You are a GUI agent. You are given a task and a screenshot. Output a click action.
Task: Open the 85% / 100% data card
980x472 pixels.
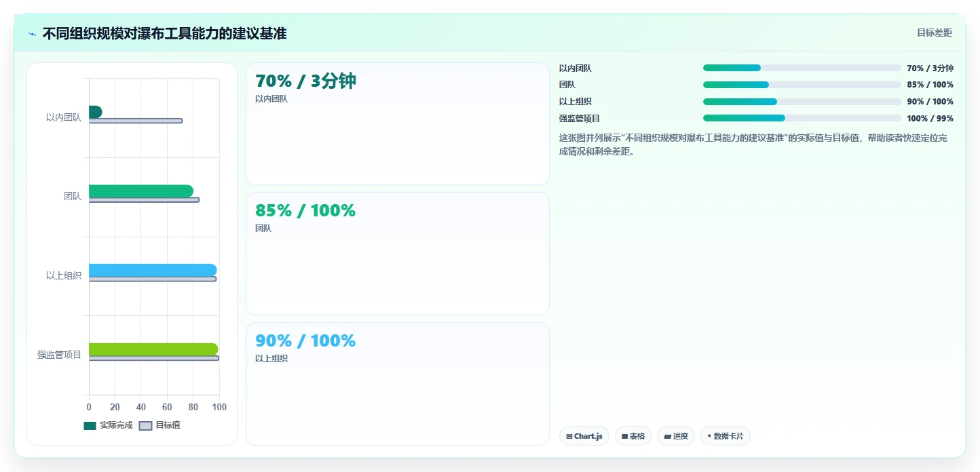[397, 254]
